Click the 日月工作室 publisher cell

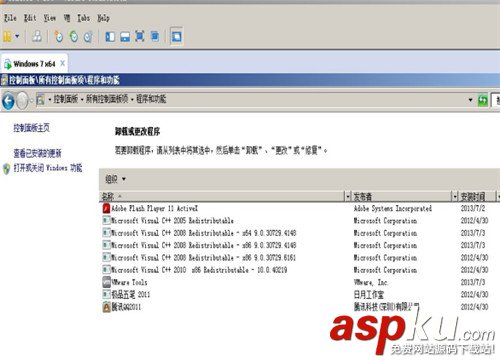[x=369, y=295]
